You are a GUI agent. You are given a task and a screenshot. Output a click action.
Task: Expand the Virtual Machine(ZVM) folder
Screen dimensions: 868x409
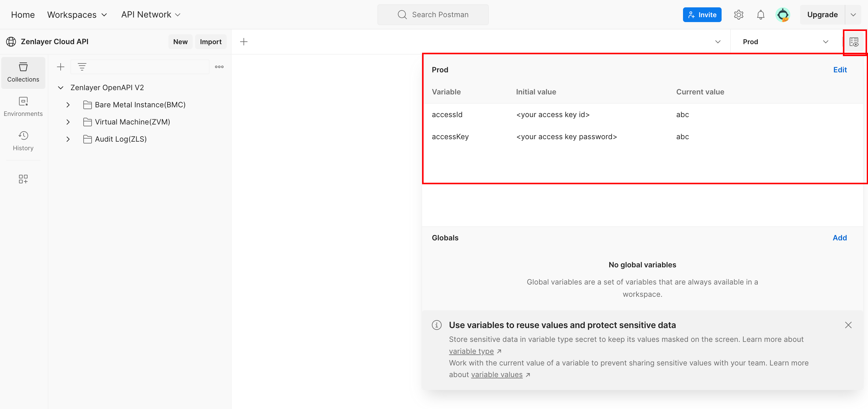coord(68,122)
